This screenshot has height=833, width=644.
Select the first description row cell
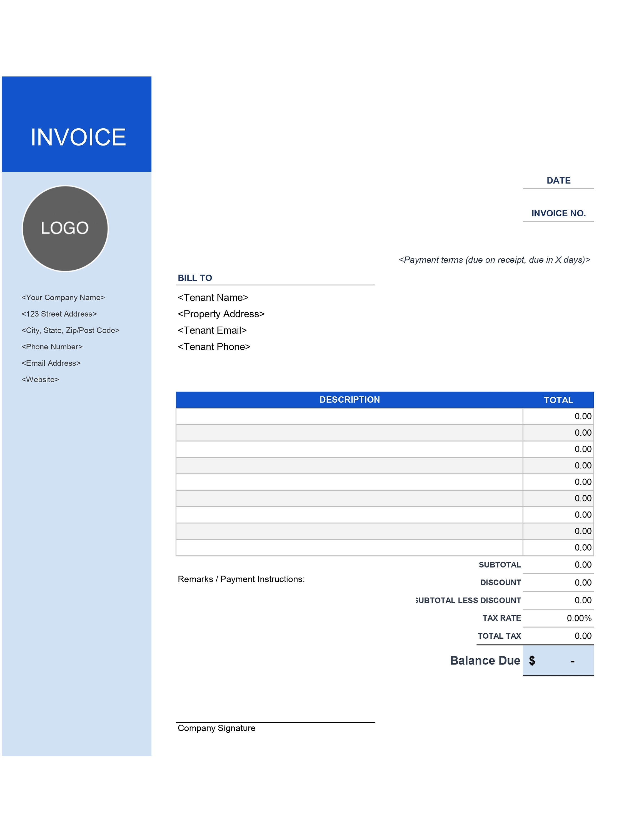[x=349, y=416]
